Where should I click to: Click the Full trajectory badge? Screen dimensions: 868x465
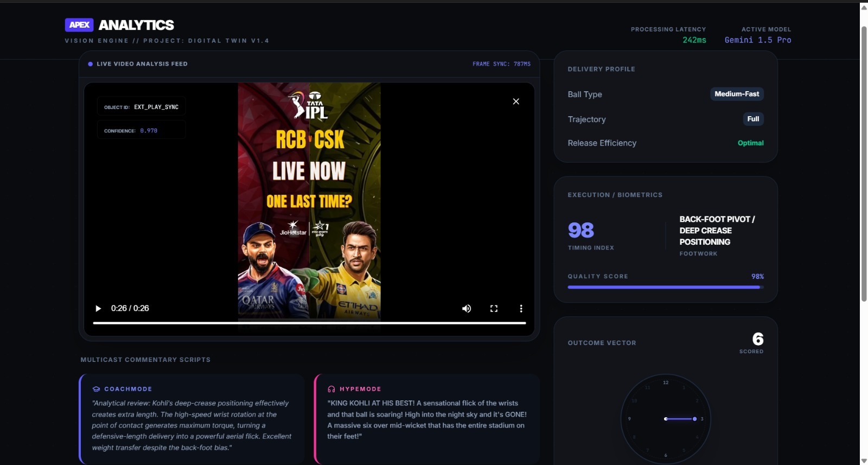coord(753,119)
